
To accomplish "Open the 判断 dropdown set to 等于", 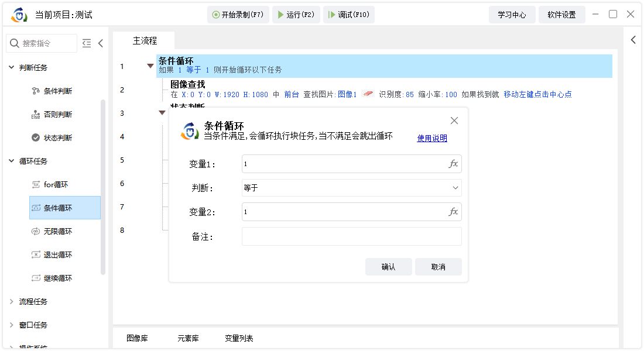I will 352,188.
